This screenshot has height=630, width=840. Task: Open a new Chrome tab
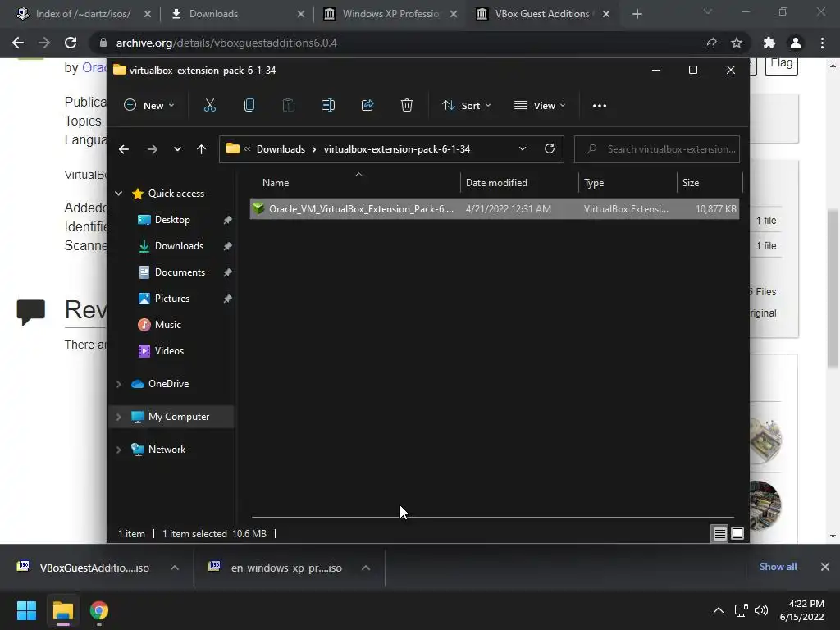[x=637, y=14]
